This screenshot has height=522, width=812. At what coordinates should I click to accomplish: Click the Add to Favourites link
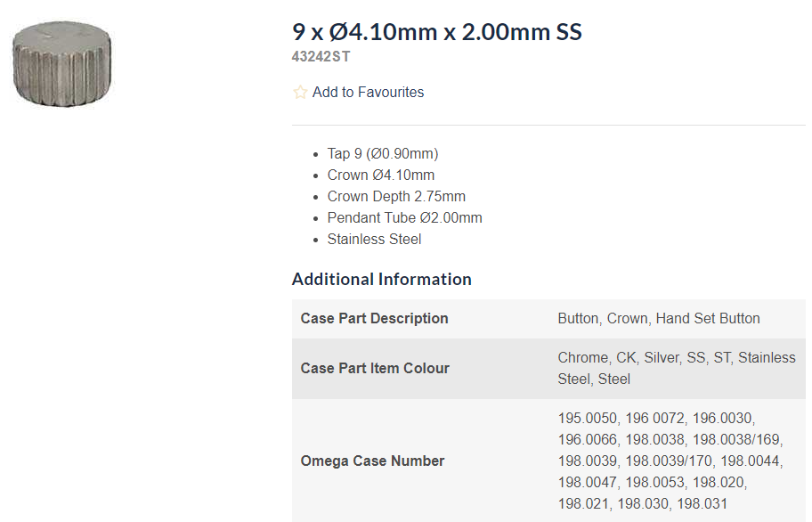pyautogui.click(x=368, y=92)
